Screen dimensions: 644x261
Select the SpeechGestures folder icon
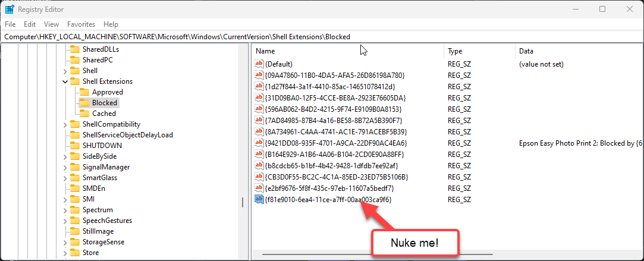[75, 221]
